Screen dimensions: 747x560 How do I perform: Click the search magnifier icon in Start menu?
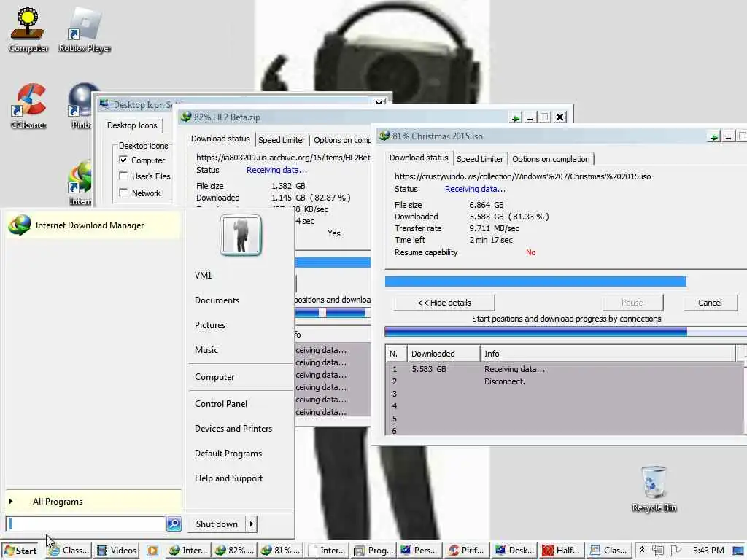click(174, 524)
